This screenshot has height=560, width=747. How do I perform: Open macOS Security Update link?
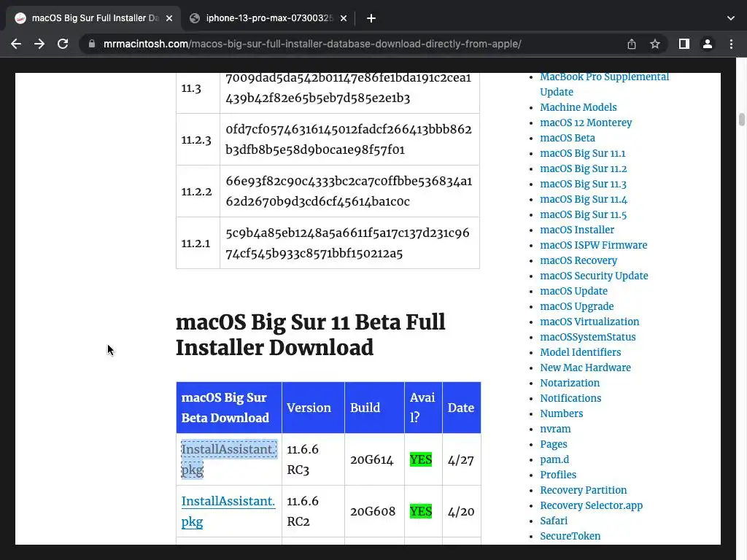(594, 276)
